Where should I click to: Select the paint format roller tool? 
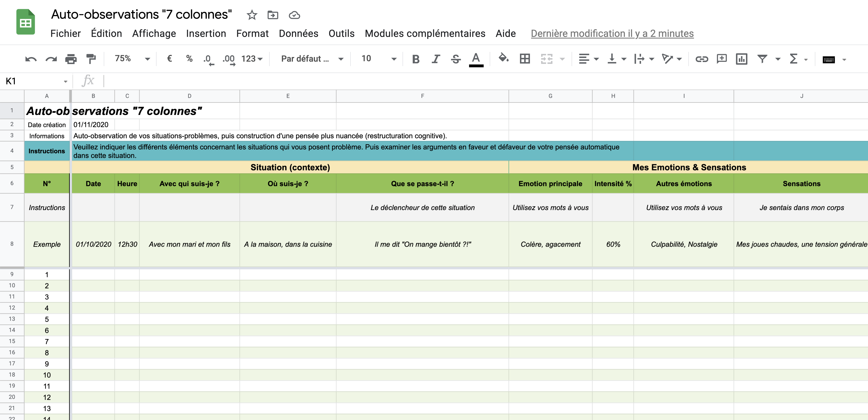click(91, 59)
